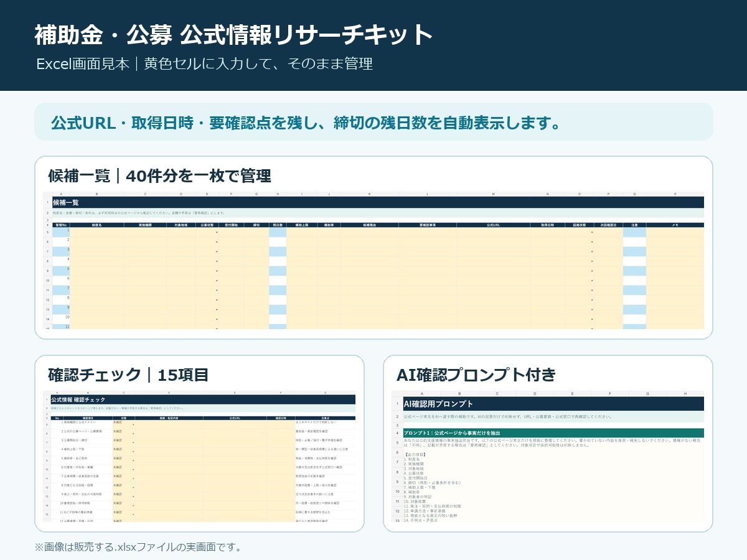Select the 実施機関 column header in 候補一覧
This screenshot has height=560, width=747.
click(144, 225)
